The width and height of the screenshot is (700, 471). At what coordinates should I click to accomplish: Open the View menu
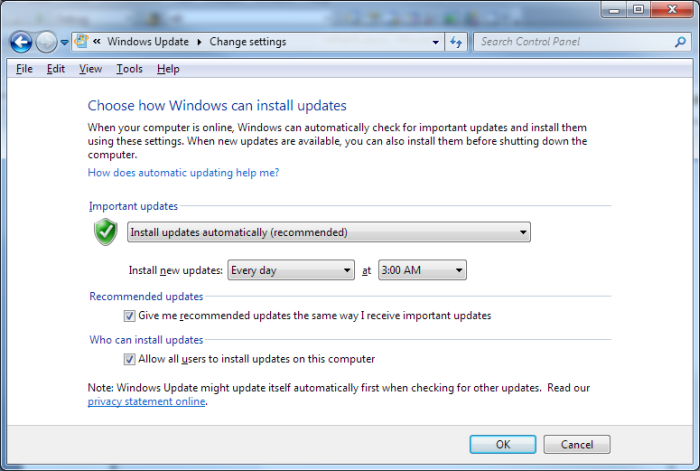click(x=91, y=69)
